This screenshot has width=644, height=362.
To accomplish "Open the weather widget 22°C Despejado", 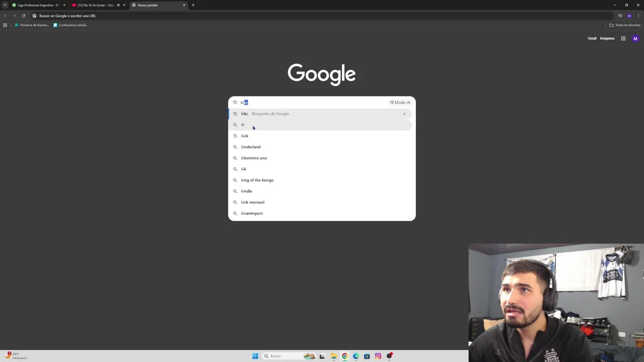I will tap(16, 356).
